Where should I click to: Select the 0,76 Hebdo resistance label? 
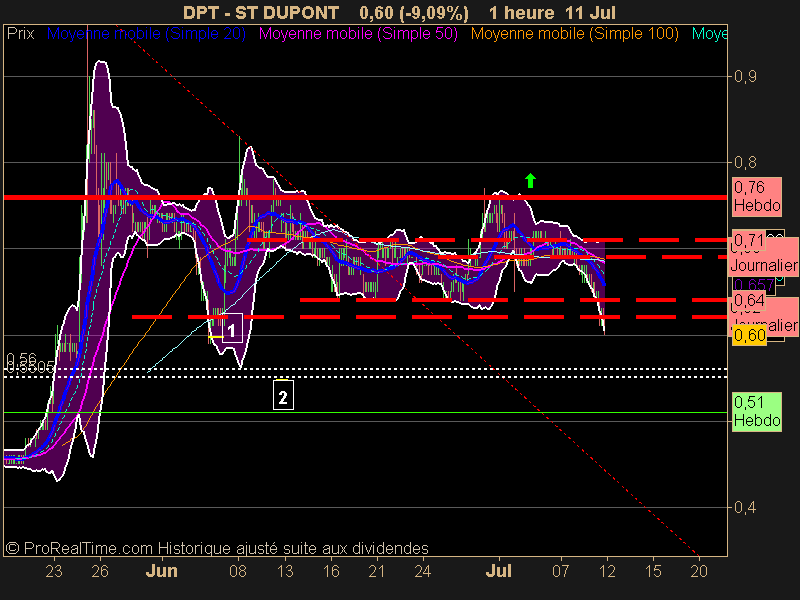coord(757,196)
